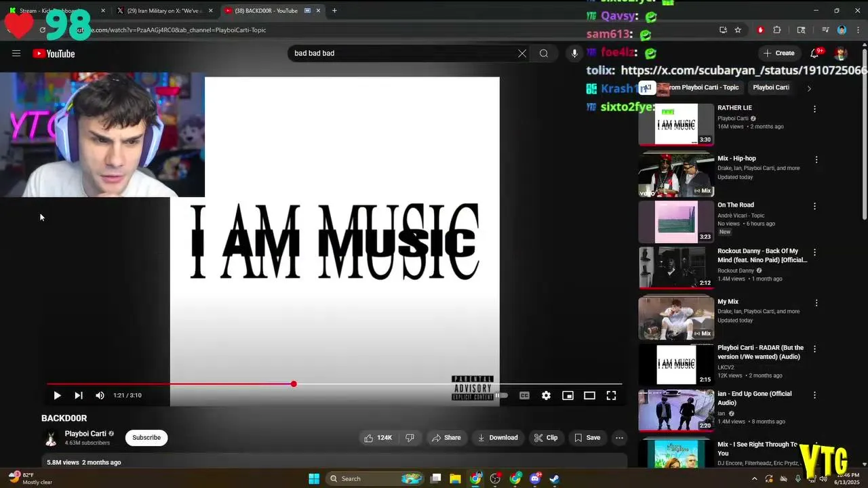Viewport: 868px width, 488px height.
Task: Close the BACKD00R YouTube tab
Action: (318, 11)
